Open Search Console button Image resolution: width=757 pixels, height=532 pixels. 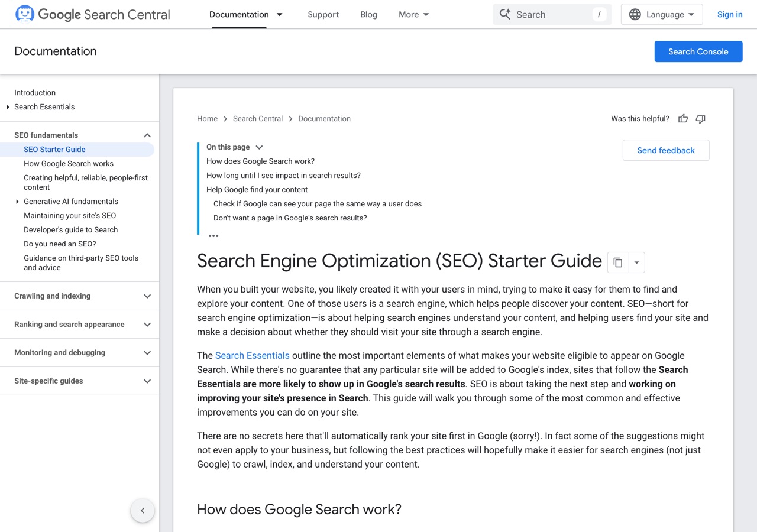(x=698, y=51)
